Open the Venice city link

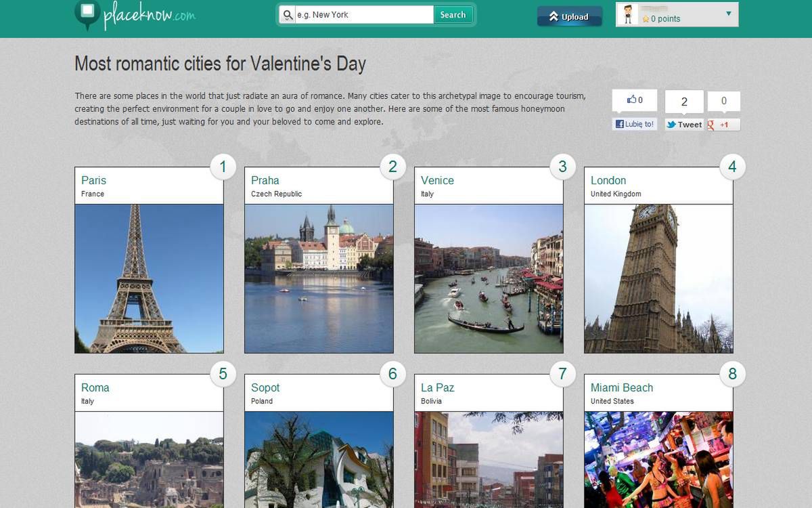click(x=437, y=180)
